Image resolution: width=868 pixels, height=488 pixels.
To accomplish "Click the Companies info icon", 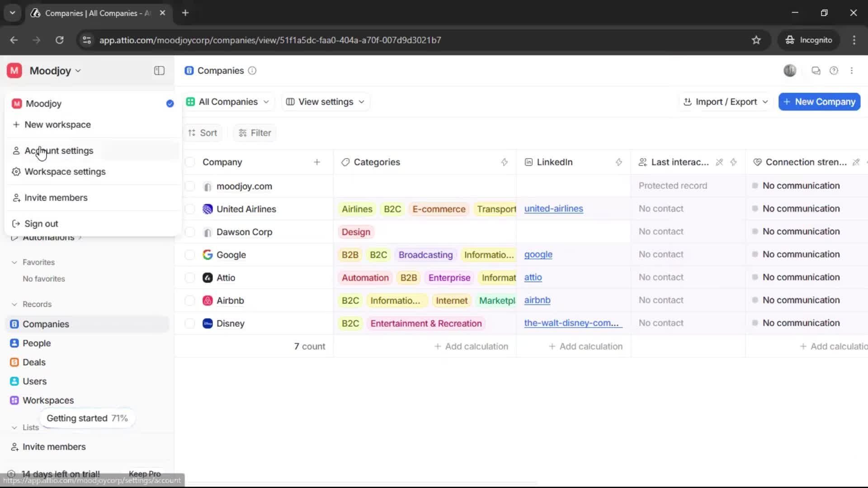I will pyautogui.click(x=252, y=70).
